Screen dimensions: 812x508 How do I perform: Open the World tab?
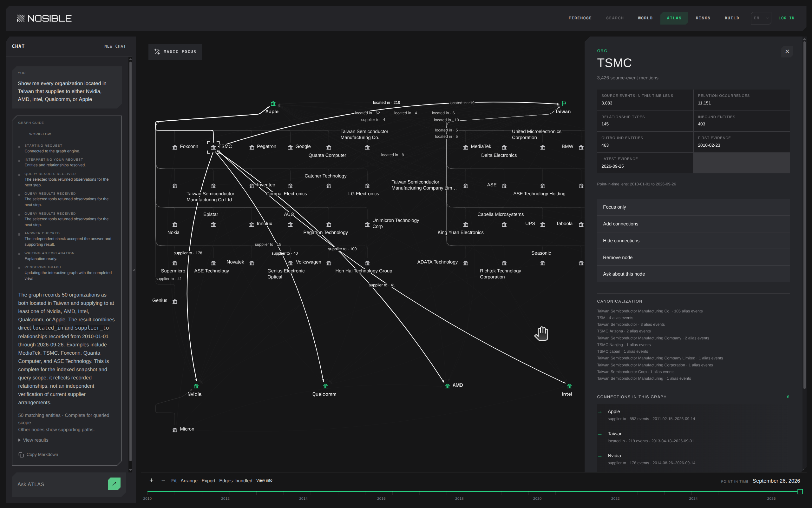(x=645, y=18)
